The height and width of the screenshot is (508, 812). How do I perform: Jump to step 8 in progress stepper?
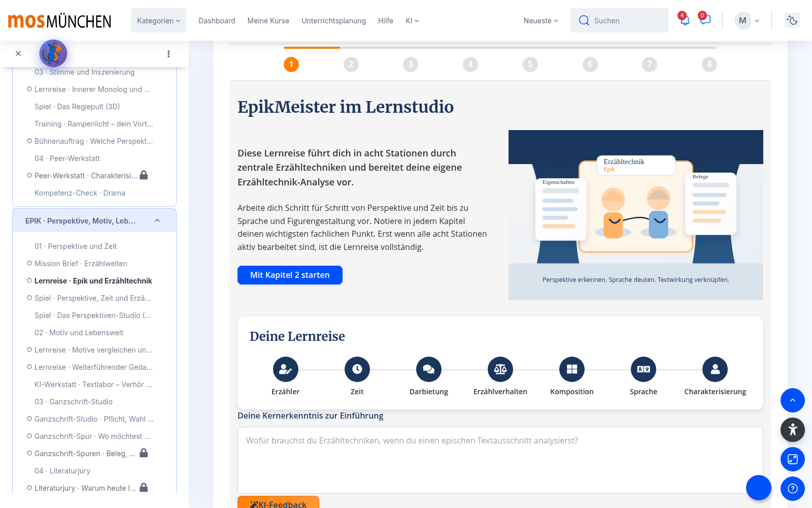pos(709,65)
